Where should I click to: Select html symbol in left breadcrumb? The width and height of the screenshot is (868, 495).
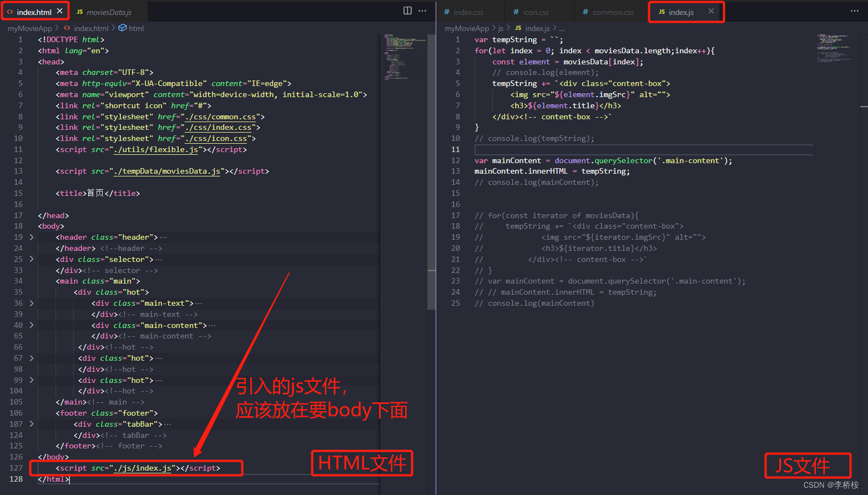136,28
